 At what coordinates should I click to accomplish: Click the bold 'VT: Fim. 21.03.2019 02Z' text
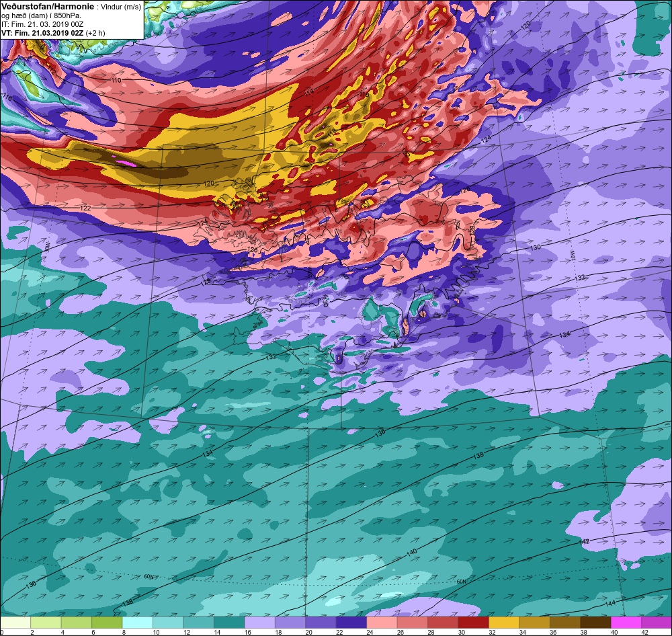(x=42, y=33)
